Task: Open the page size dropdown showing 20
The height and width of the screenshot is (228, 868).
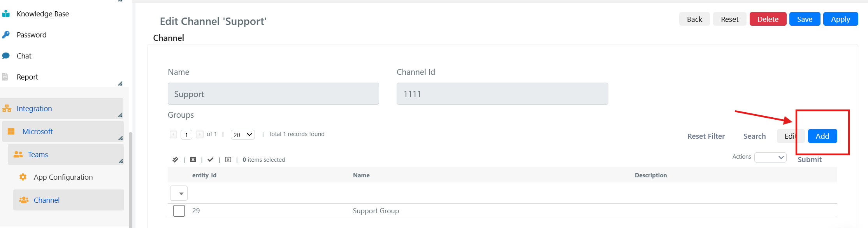Action: coord(243,135)
